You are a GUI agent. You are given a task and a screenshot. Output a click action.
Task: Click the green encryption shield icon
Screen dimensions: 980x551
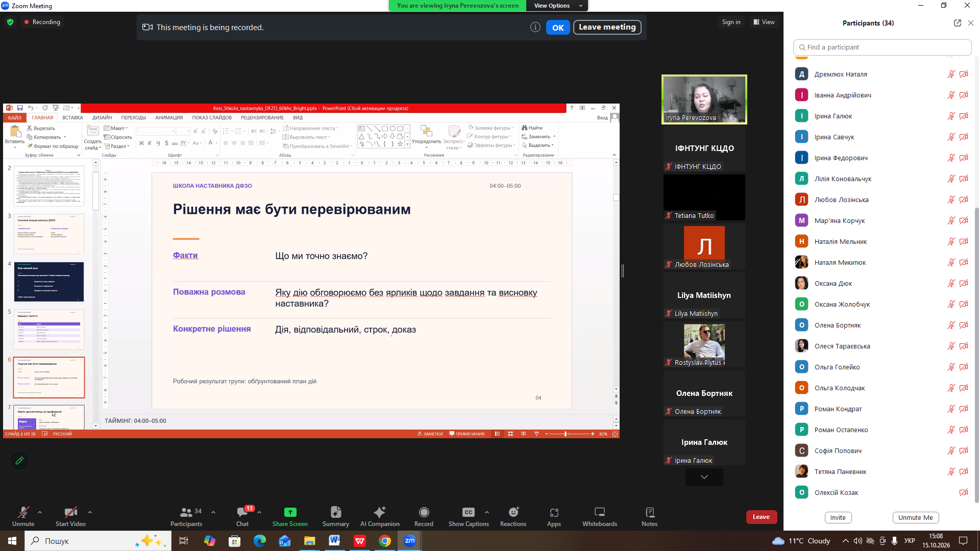click(x=10, y=22)
